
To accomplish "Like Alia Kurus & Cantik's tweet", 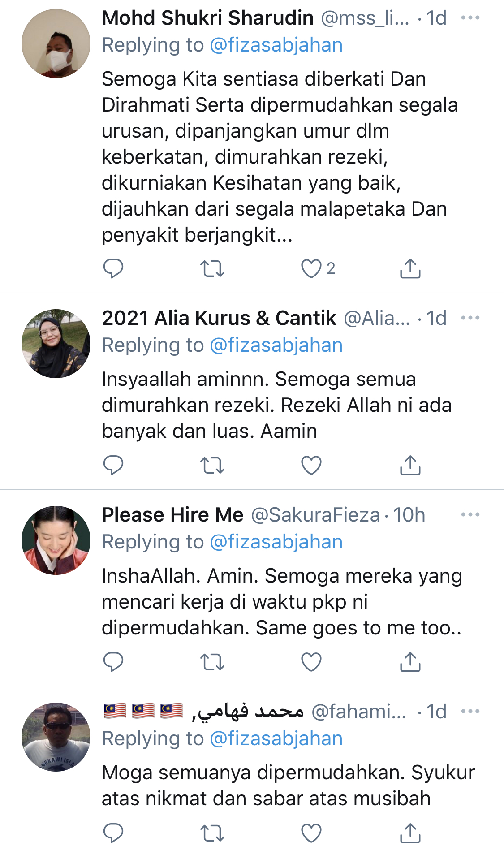I will coord(311,465).
